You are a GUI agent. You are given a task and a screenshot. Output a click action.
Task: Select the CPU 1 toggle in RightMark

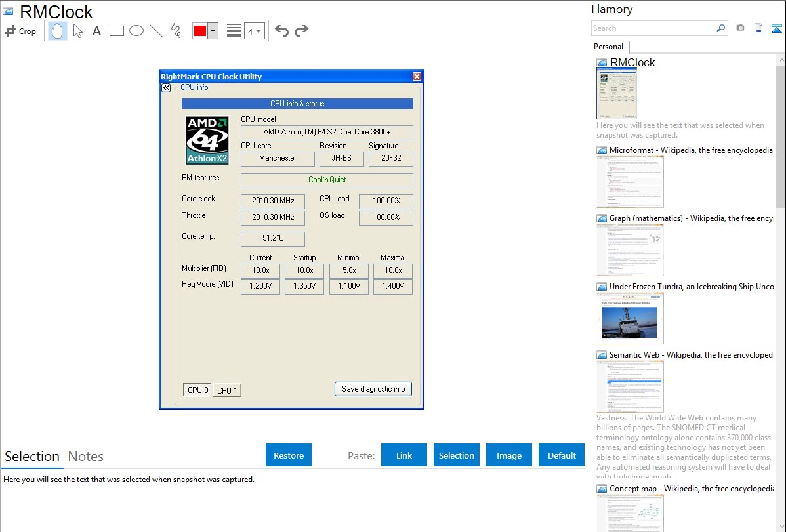[x=227, y=390]
